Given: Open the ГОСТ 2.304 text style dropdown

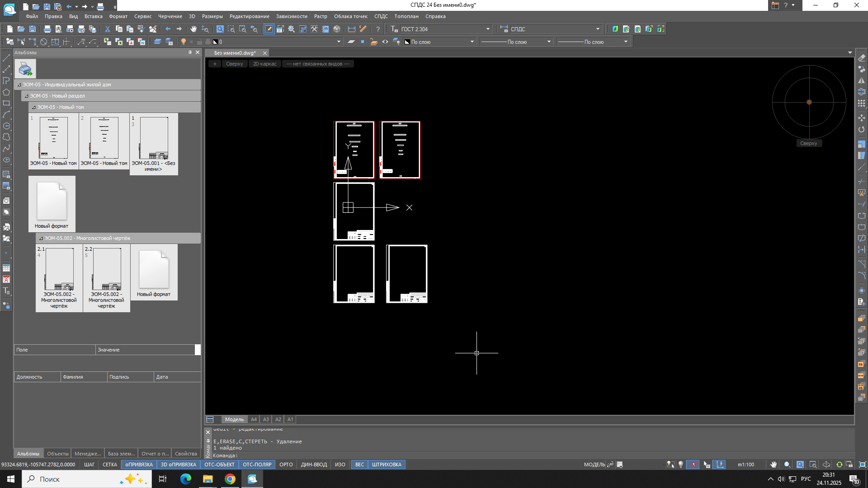Looking at the screenshot, I should [x=488, y=29].
